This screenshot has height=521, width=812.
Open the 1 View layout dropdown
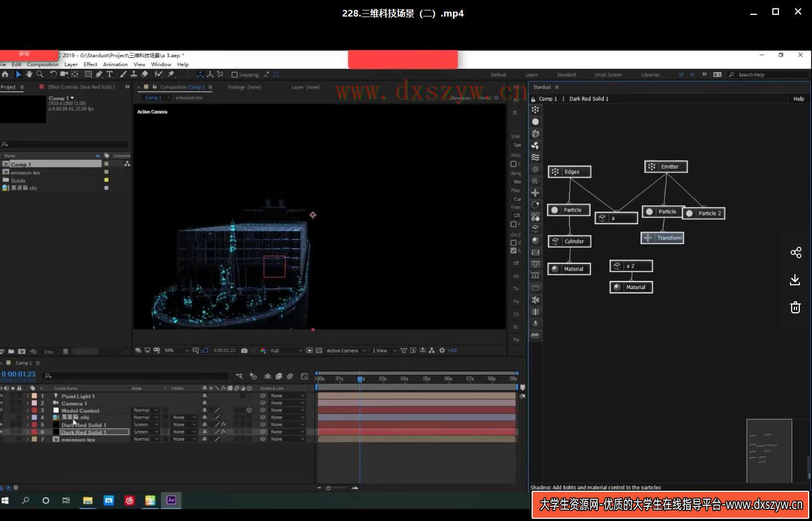[385, 350]
